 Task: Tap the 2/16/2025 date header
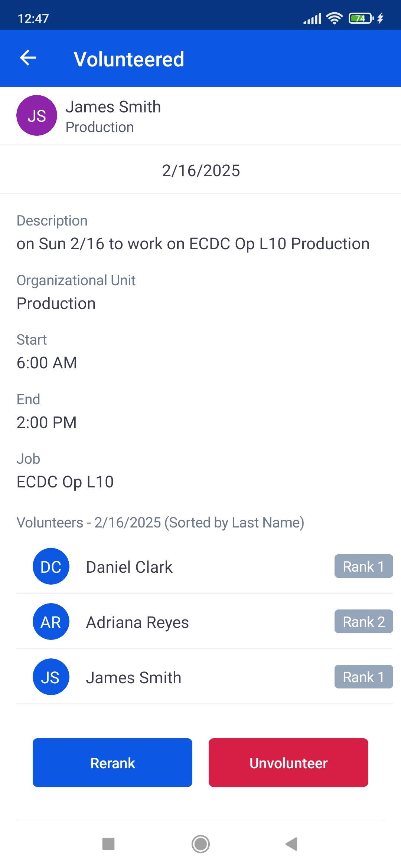click(x=201, y=170)
